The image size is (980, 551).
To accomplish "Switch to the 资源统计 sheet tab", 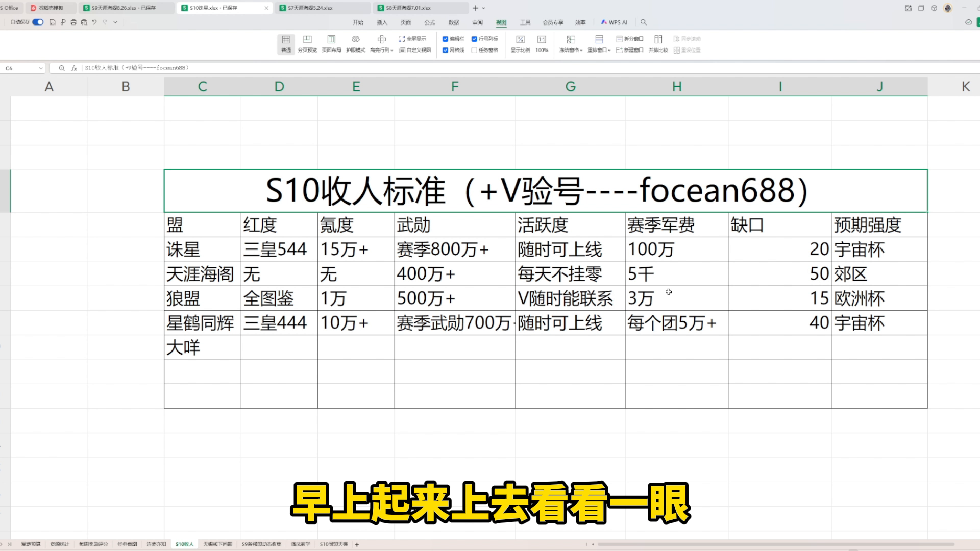I will pos(59,544).
